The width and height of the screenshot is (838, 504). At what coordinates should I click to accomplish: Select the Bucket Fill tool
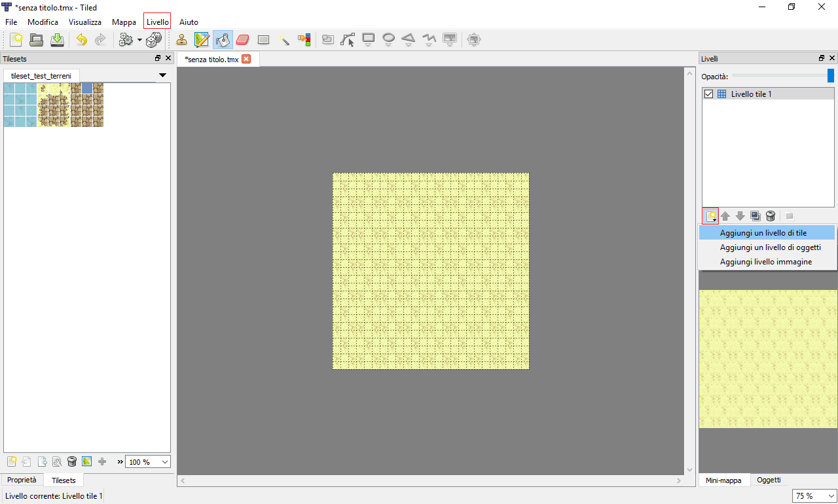coord(223,40)
